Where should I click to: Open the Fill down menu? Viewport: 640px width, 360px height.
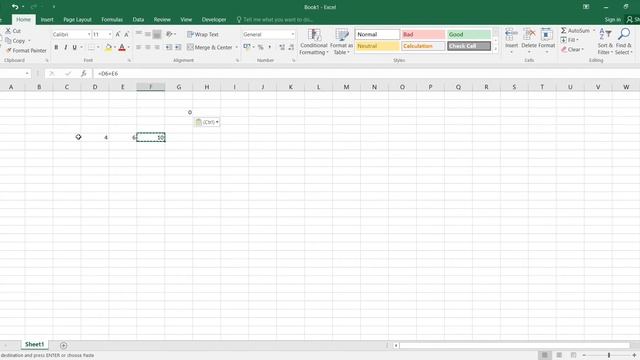click(x=570, y=40)
